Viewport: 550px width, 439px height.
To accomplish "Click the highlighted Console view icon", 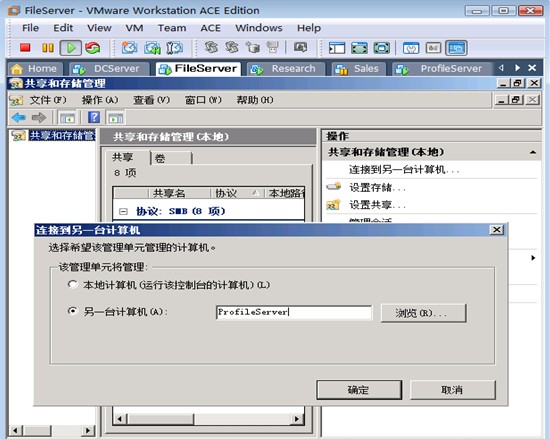I will pos(456,48).
